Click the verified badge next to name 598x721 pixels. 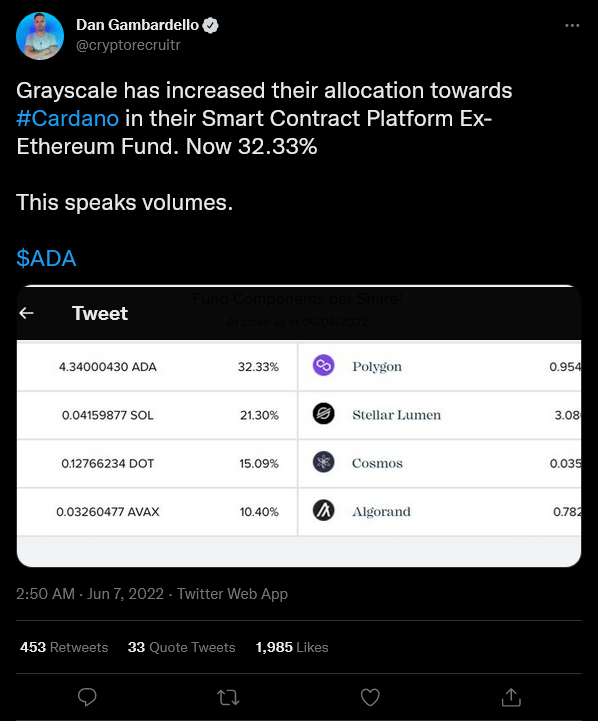coord(211,25)
